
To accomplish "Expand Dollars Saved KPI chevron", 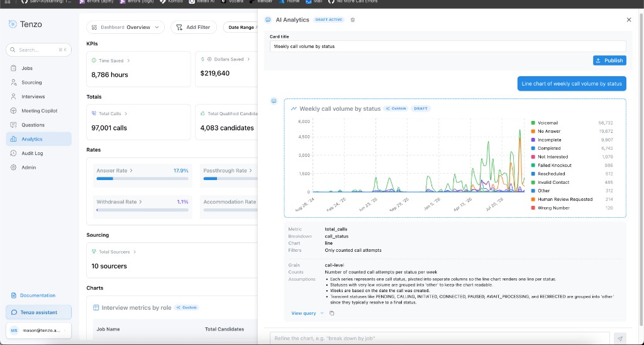I will 248,59.
